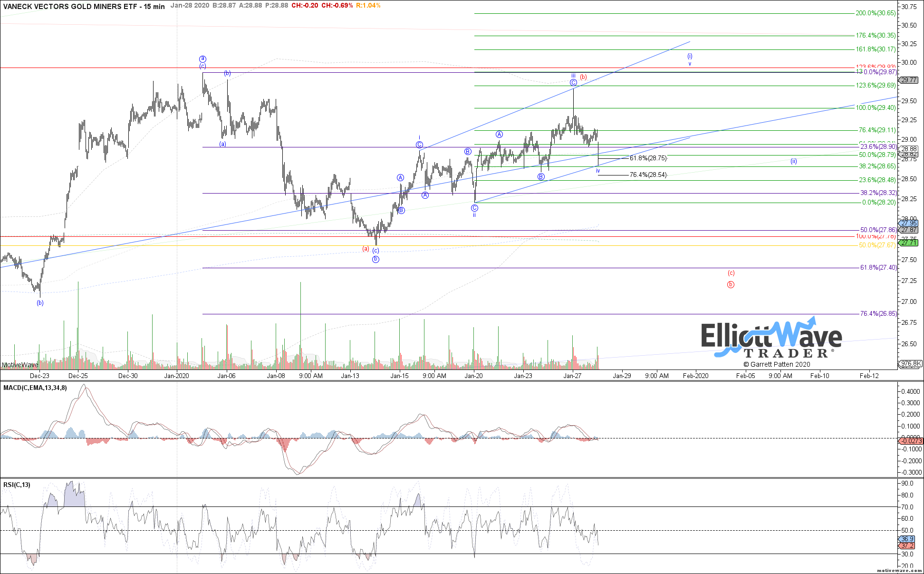Click the 37.2 RSI value tag

coord(907,545)
